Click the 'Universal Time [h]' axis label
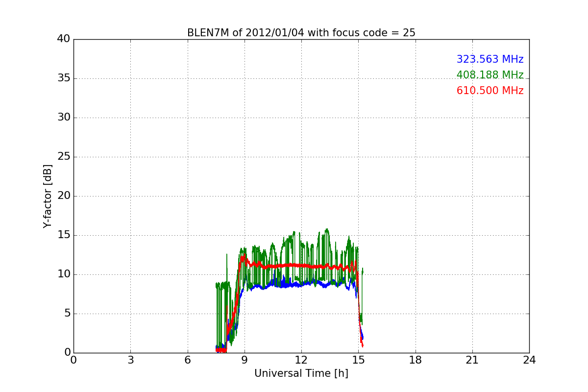 coord(301,373)
